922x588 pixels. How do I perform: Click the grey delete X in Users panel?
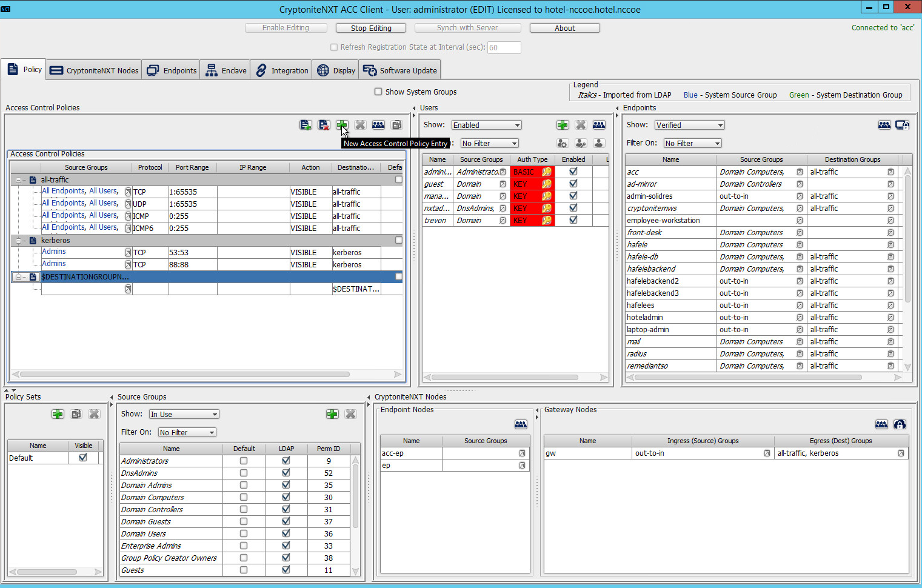pyautogui.click(x=581, y=125)
